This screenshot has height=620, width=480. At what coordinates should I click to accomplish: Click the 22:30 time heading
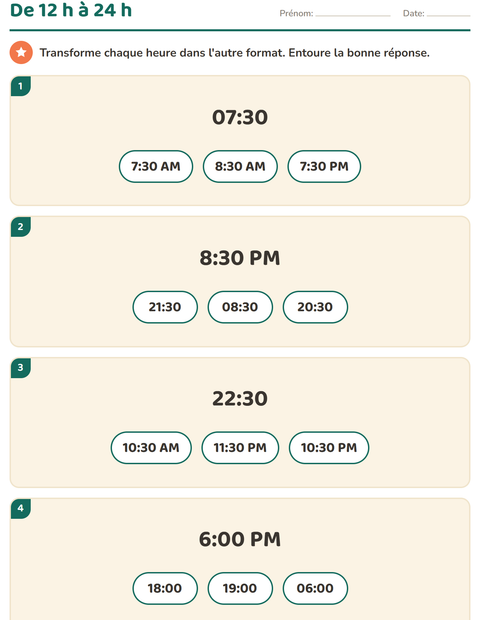point(240,399)
